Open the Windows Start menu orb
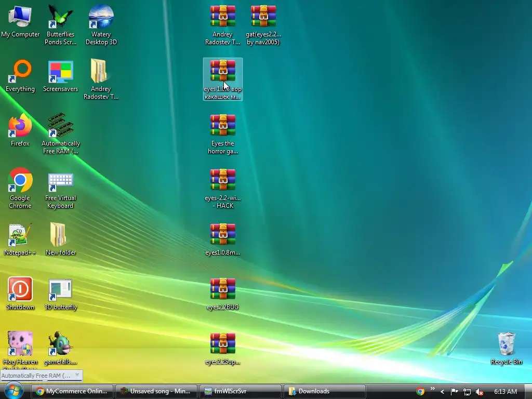 click(x=14, y=390)
